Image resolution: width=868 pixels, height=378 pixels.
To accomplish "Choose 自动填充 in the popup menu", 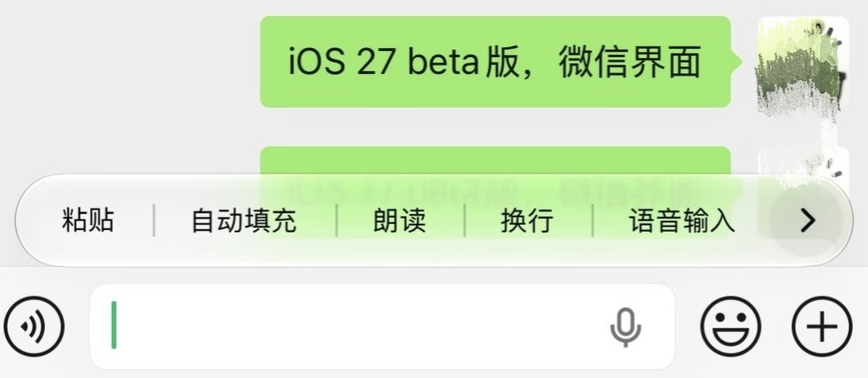I will tap(244, 220).
